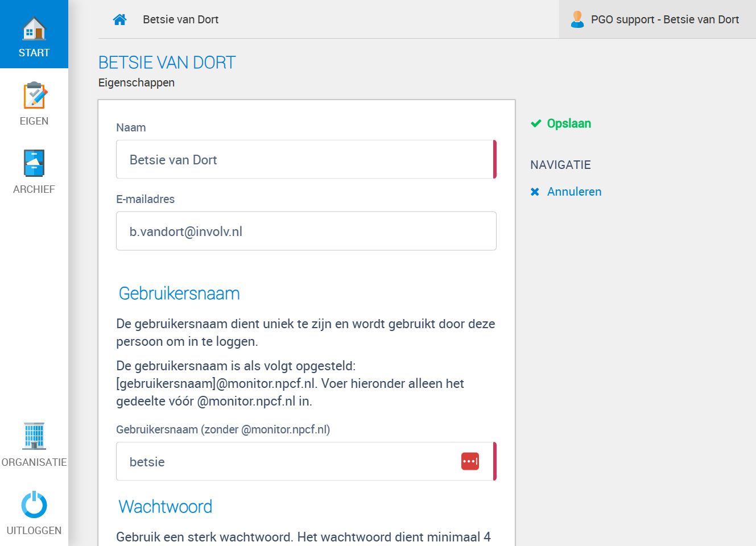This screenshot has height=546, width=756.
Task: Focus the Naam input field
Action: [x=306, y=159]
